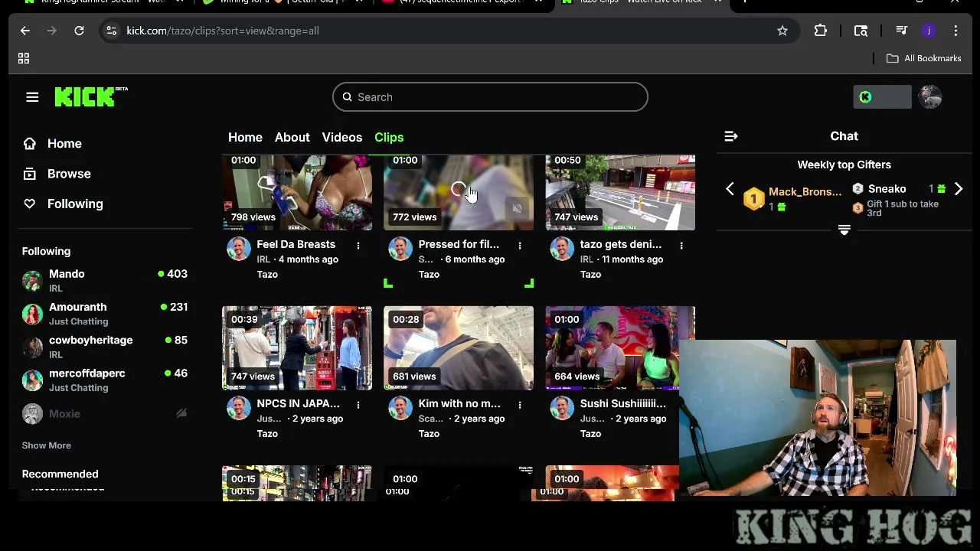This screenshot has width=980, height=551.
Task: Open All Bookmarks folder
Action: 923,58
